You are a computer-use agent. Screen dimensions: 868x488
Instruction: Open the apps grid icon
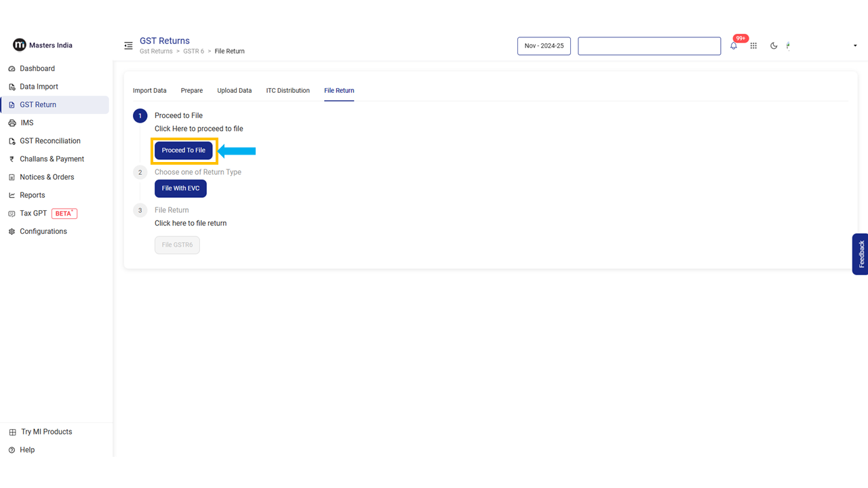753,46
